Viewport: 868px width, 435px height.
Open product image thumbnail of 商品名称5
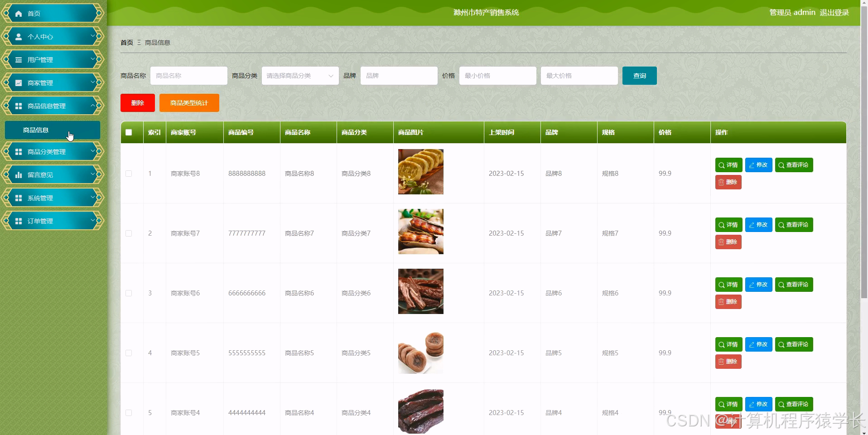pyautogui.click(x=421, y=351)
